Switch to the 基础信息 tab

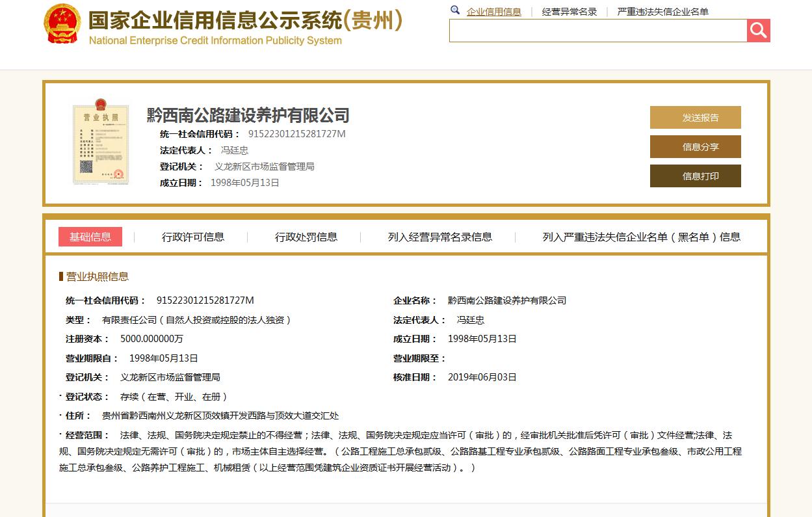[90, 237]
